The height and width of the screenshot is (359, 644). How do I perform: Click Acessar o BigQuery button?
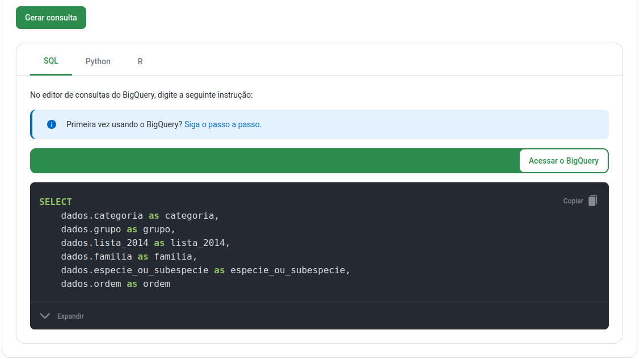[x=563, y=161]
